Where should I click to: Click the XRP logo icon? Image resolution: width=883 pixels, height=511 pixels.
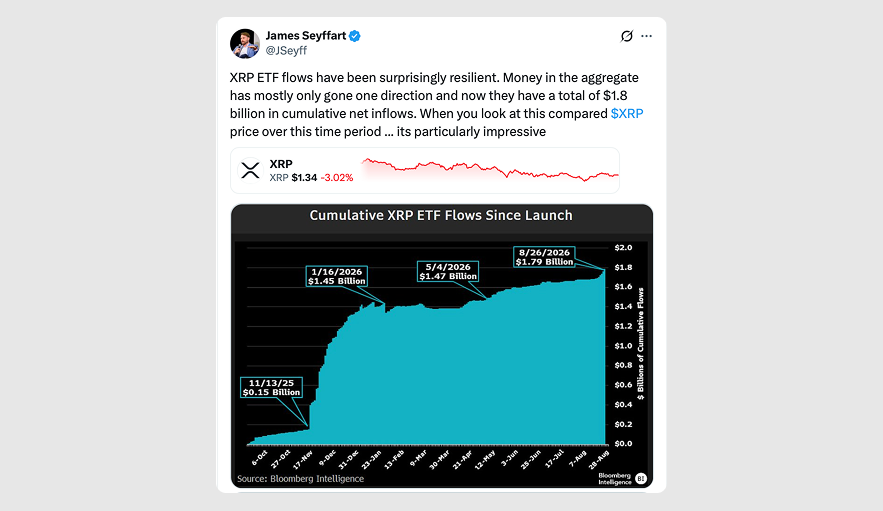(x=250, y=171)
